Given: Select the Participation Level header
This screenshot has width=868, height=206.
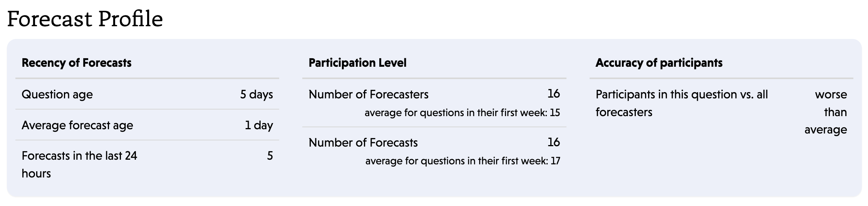Looking at the screenshot, I should (357, 63).
